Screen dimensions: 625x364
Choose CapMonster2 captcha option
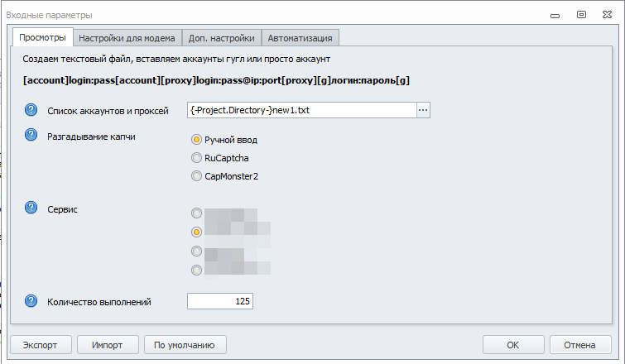[196, 175]
